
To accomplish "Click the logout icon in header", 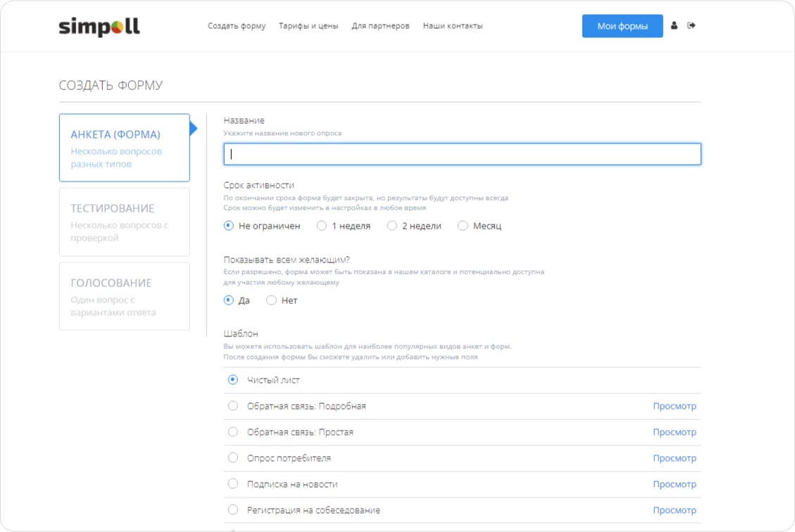I will (691, 26).
